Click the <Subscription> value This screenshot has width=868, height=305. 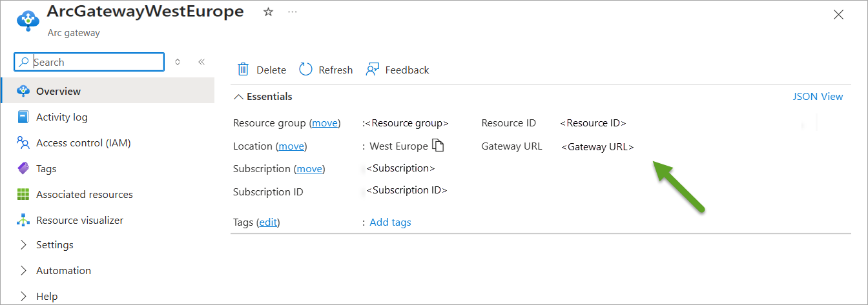point(400,168)
